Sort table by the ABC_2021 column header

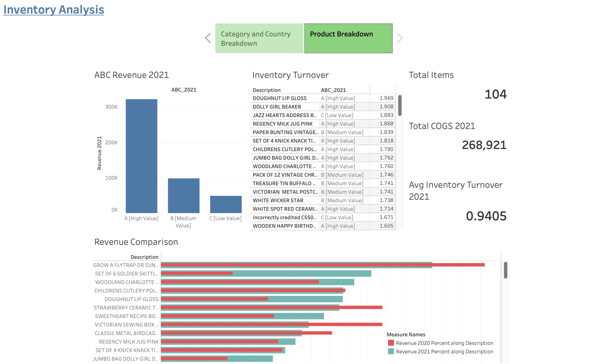(x=334, y=90)
